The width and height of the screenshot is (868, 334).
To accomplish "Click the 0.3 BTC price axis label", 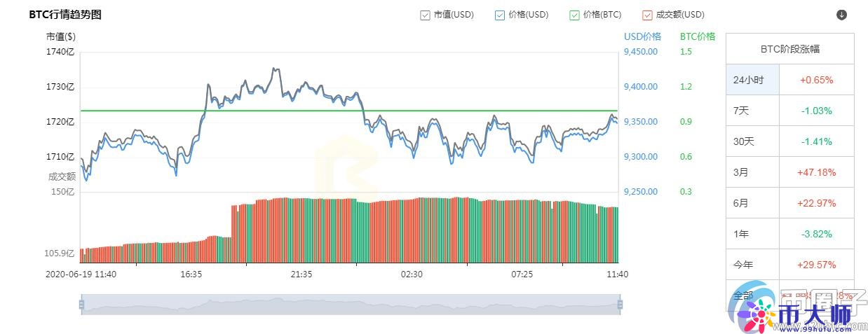I will (686, 192).
